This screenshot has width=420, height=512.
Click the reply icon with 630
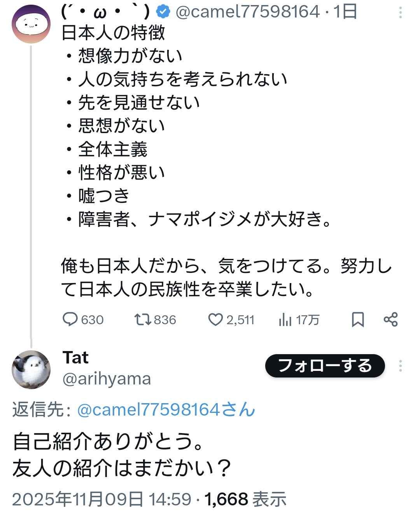[70, 320]
